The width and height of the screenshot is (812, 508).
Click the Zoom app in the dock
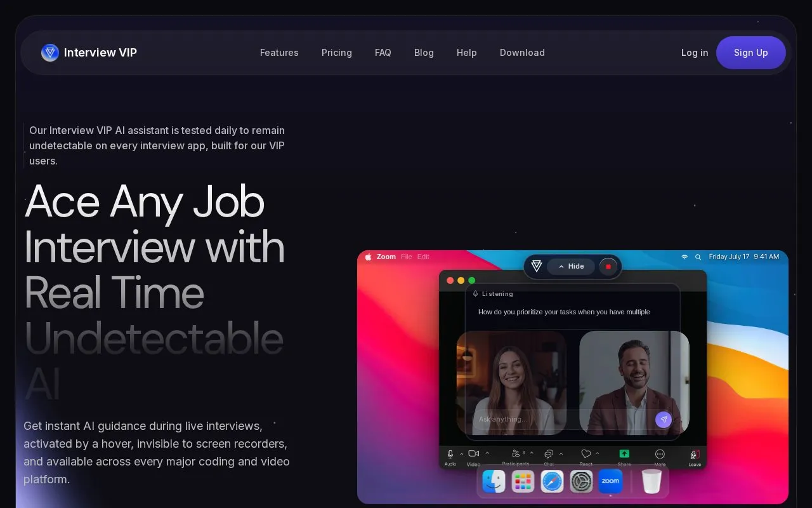(610, 481)
